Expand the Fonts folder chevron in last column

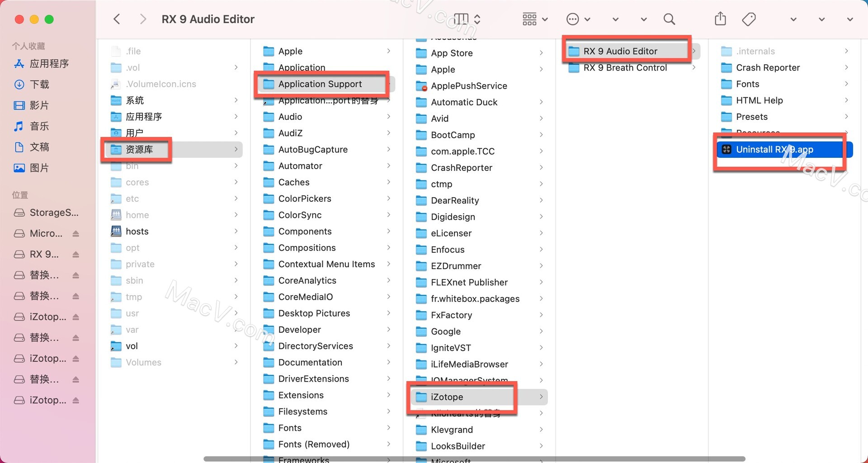[x=846, y=84]
